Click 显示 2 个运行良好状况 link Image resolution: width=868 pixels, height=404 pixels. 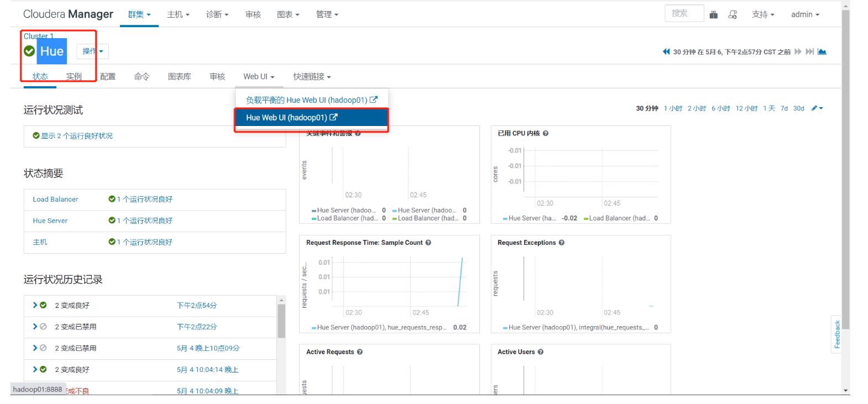[76, 136]
